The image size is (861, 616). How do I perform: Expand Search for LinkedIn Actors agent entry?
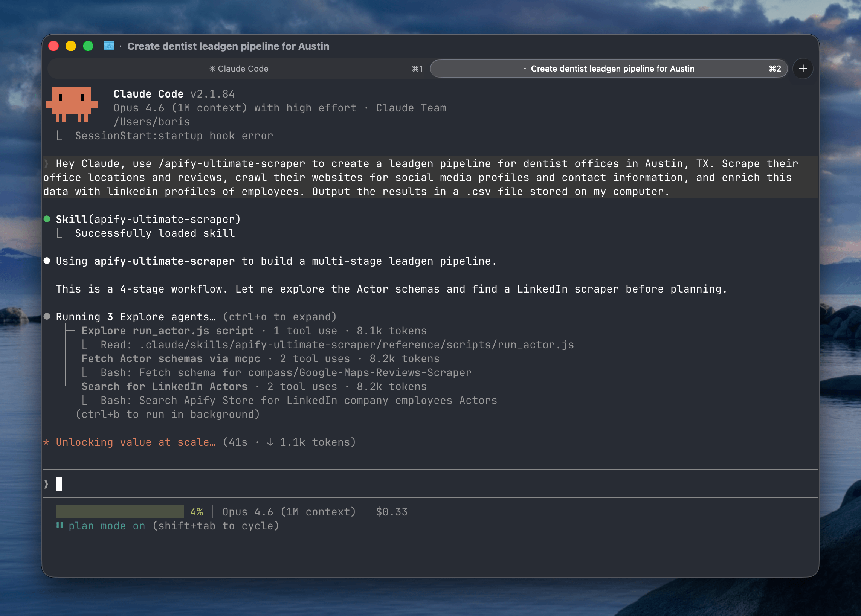[x=164, y=387]
